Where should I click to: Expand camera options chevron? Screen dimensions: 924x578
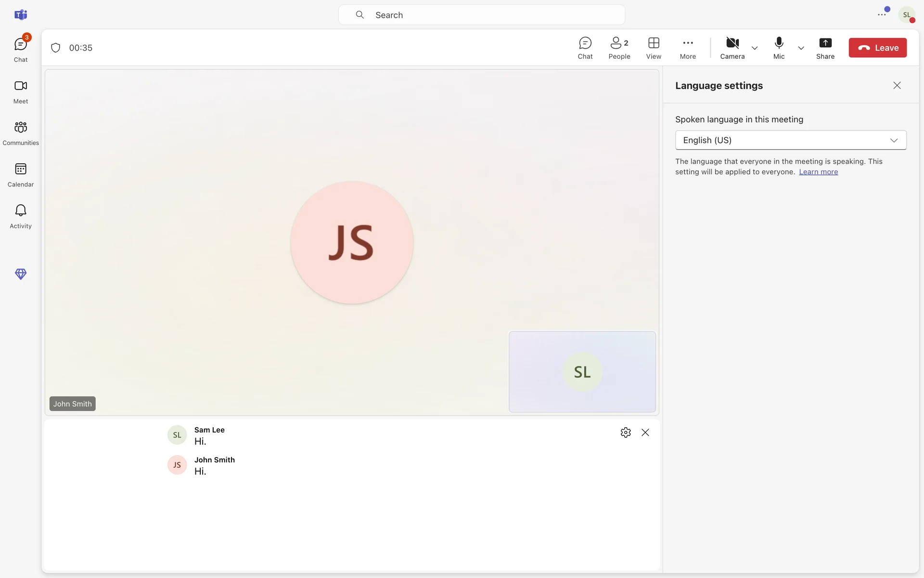755,48
